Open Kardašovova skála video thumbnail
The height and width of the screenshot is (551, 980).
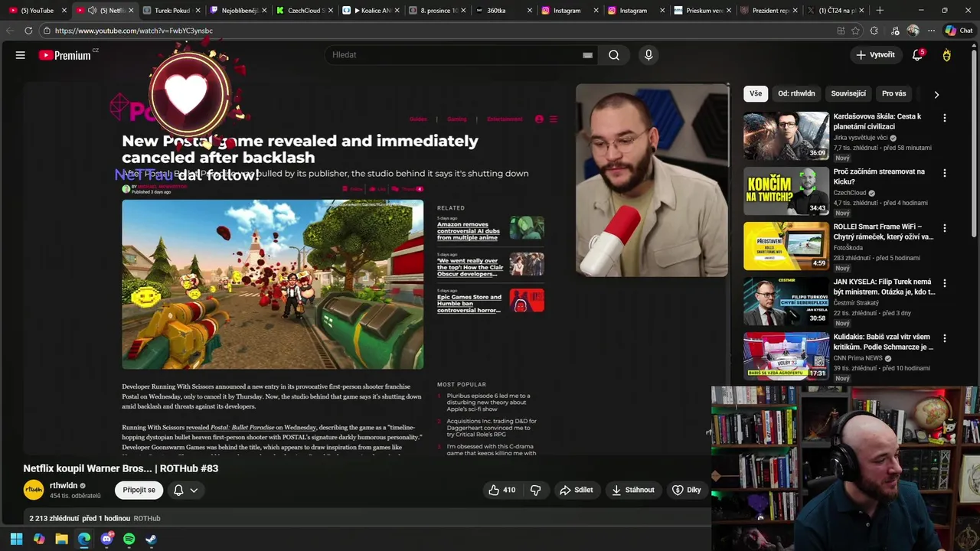(786, 135)
